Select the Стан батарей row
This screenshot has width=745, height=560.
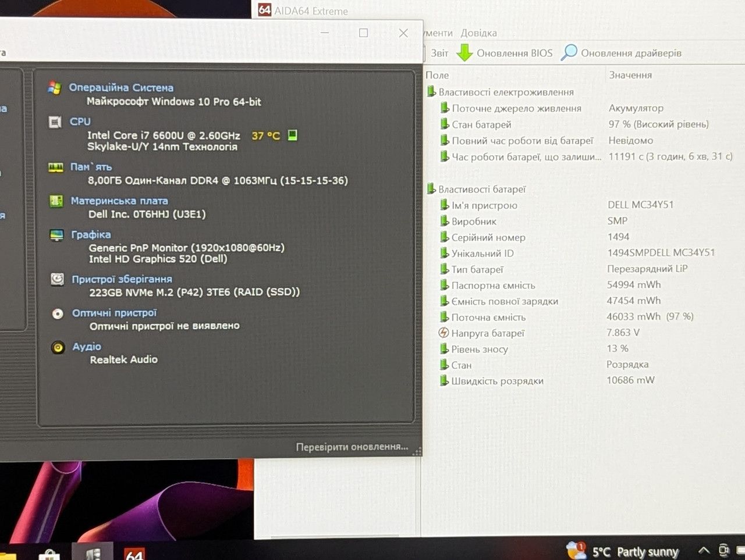tap(584, 124)
